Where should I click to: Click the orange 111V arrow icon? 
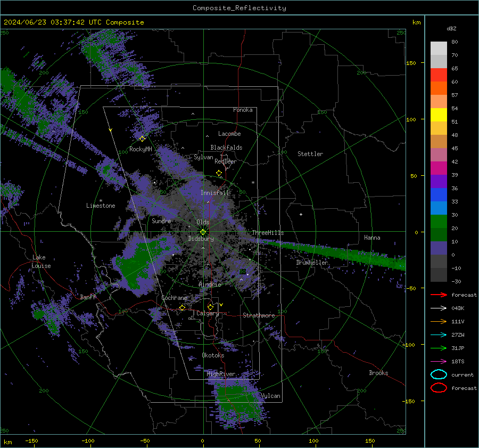[x=439, y=321]
